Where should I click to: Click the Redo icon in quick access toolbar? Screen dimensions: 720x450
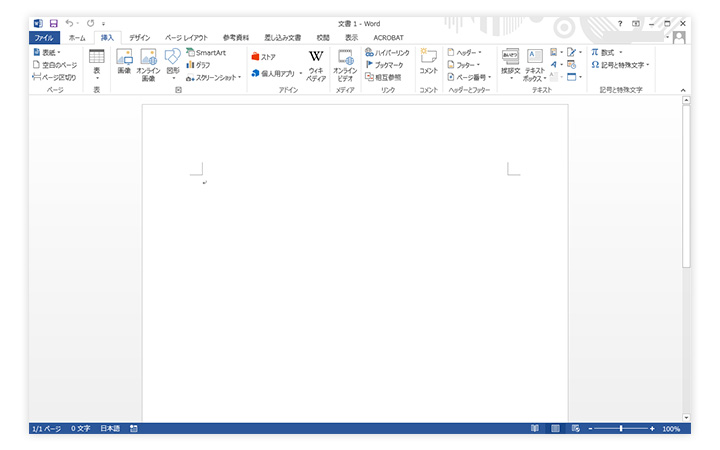coord(90,23)
